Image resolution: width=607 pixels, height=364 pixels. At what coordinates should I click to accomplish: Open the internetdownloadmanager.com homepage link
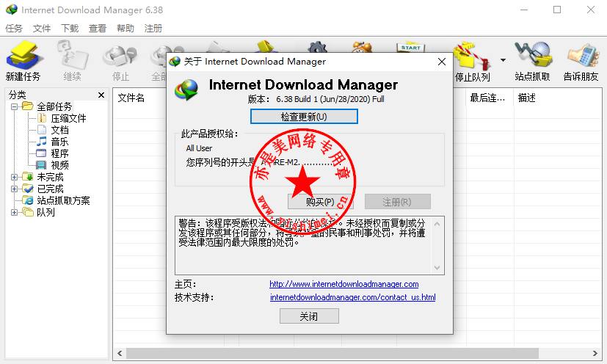point(344,284)
